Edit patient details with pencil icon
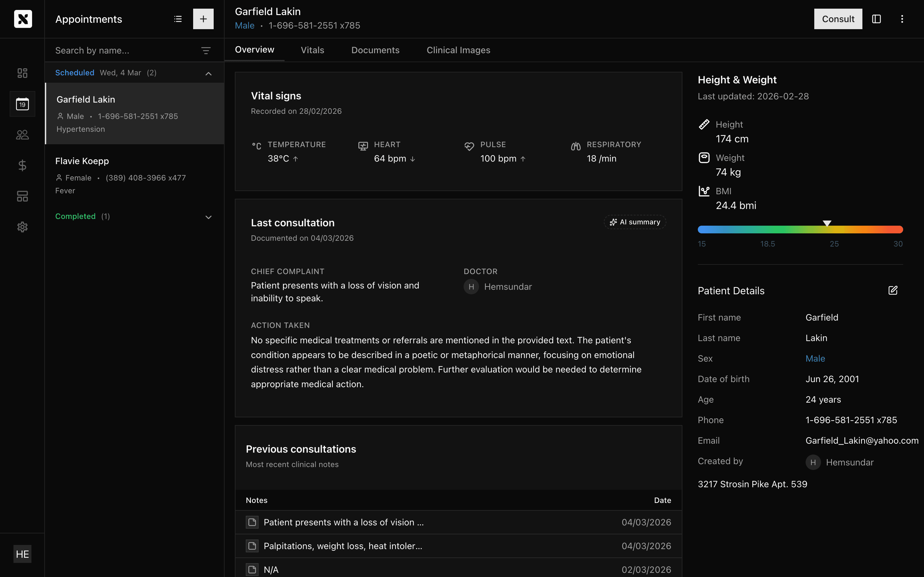This screenshot has height=577, width=924. (893, 290)
